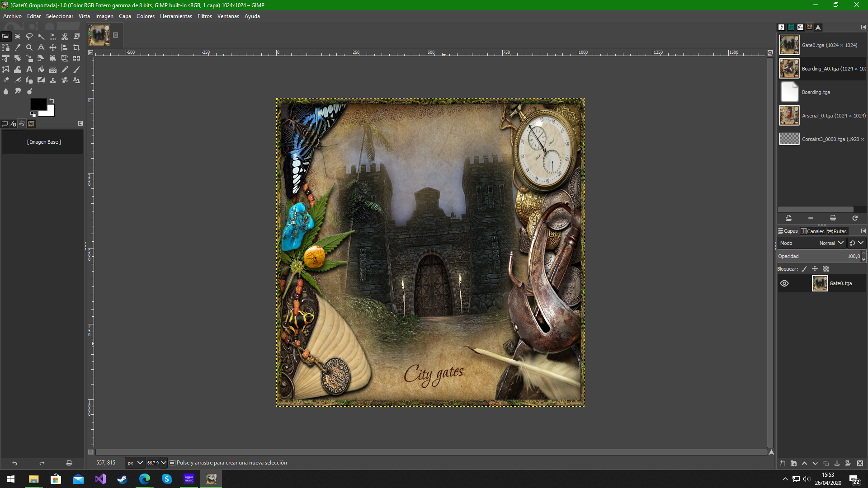Decrease layer opacity with down arrow
Viewport: 868px width, 488px height.
pyautogui.click(x=863, y=259)
